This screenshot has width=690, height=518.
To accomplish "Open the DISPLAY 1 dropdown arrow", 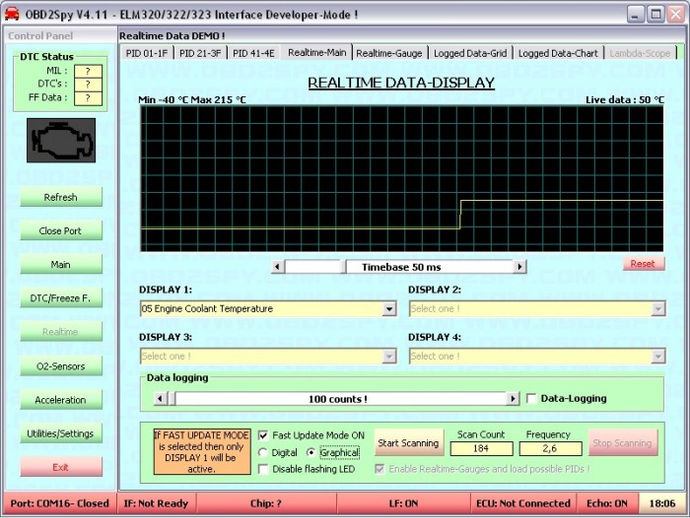I will (x=389, y=309).
